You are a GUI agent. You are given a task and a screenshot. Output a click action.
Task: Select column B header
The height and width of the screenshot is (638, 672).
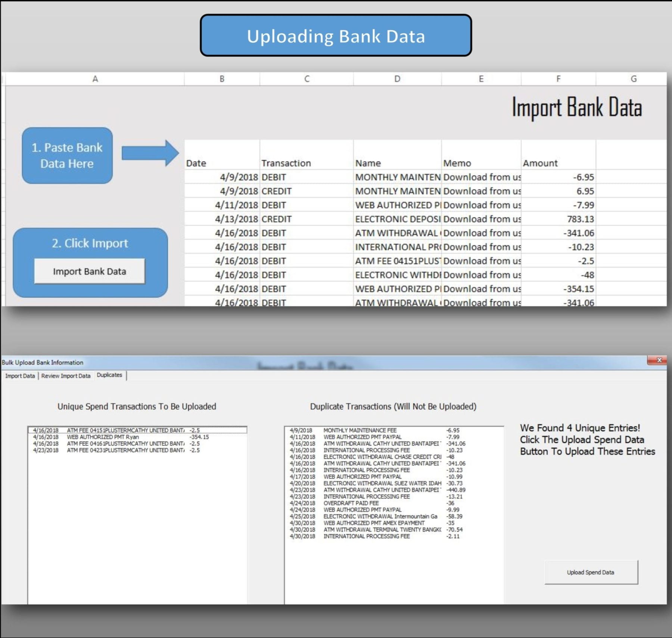[222, 79]
